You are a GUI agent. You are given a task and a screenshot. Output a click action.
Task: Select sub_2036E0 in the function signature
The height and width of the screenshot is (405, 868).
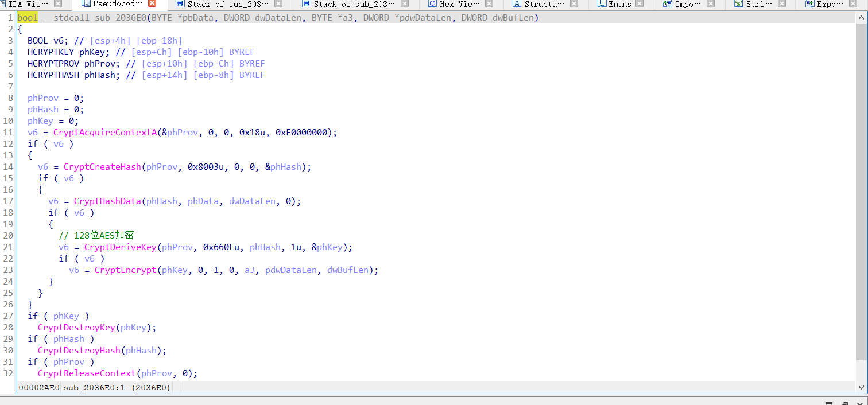pyautogui.click(x=121, y=18)
